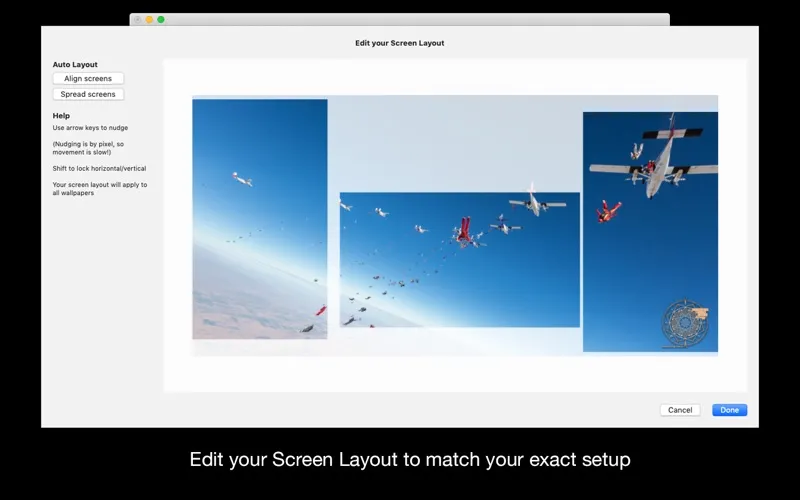The width and height of the screenshot is (800, 500).
Task: Click the red skydiver in the center screen
Action: 464,230
